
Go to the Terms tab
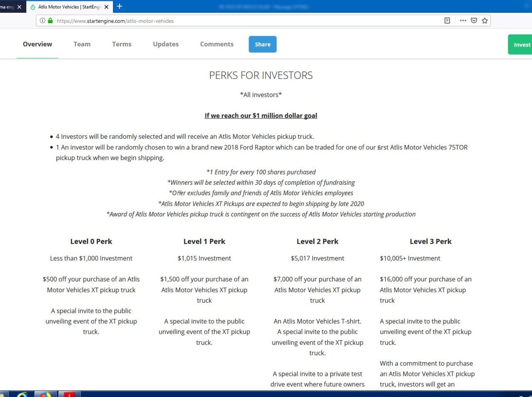tap(122, 44)
